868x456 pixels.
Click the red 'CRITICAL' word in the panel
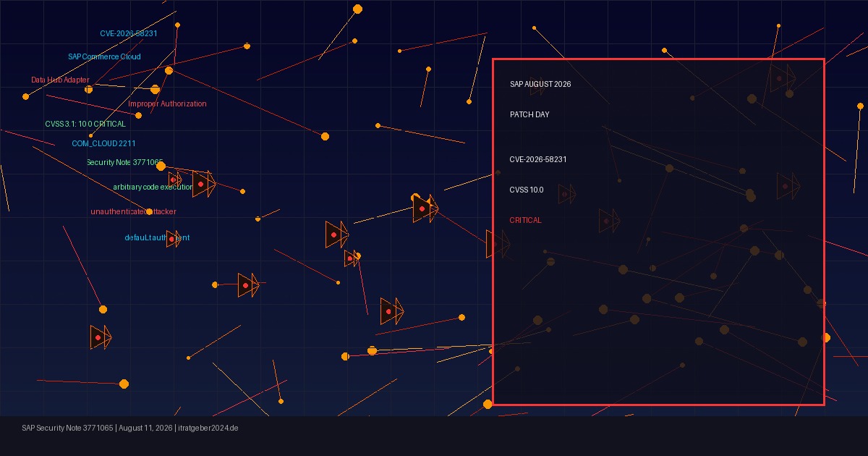click(x=525, y=220)
